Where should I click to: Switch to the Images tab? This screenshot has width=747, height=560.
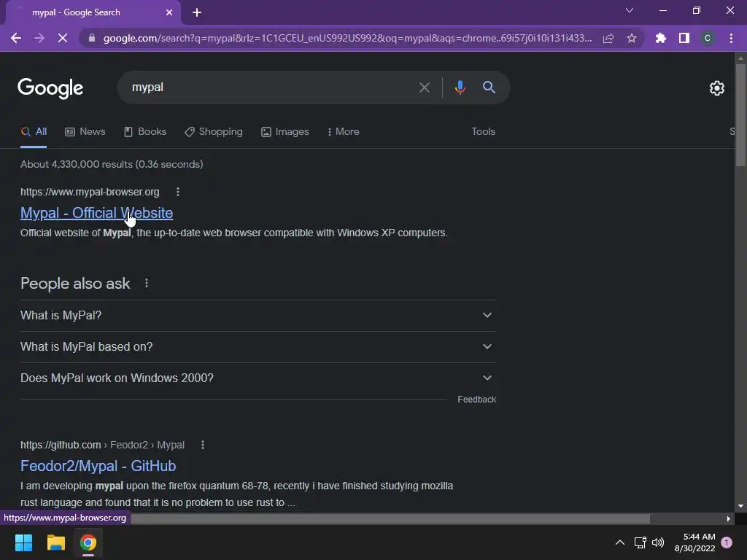coord(285,131)
